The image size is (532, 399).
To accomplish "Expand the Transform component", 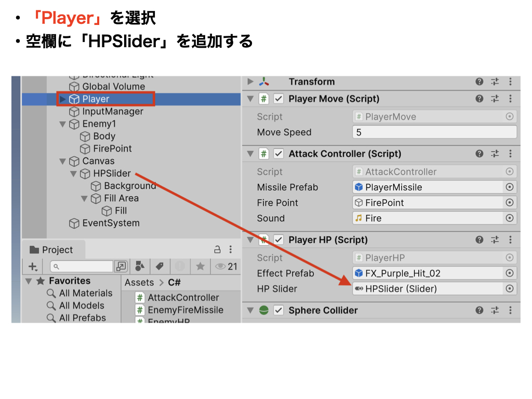I will (x=250, y=82).
